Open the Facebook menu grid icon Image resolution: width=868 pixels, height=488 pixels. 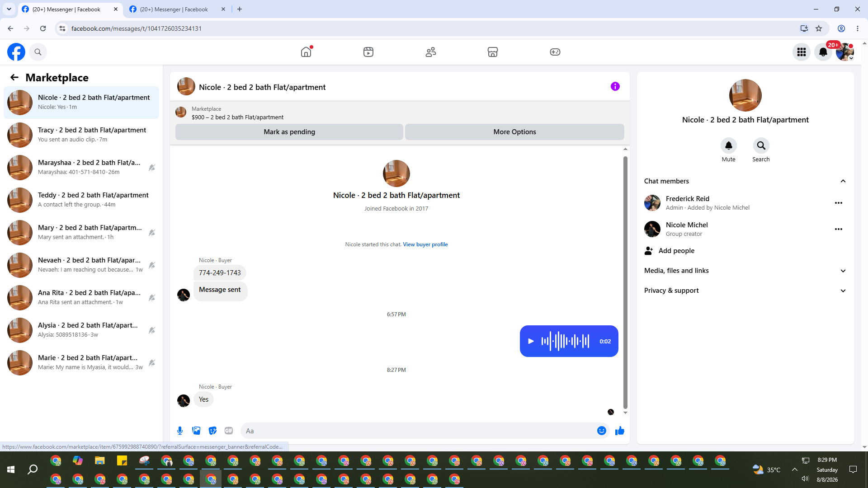click(802, 52)
